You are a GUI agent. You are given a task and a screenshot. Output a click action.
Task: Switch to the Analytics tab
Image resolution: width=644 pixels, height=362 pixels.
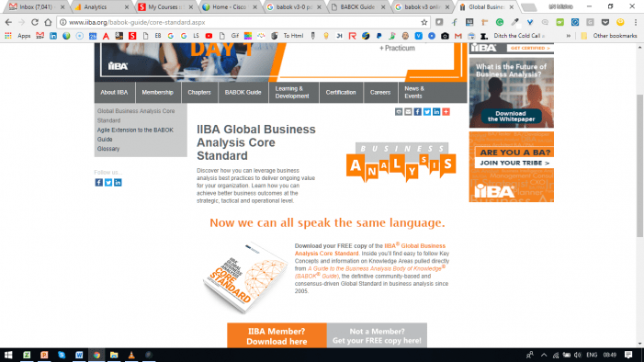(101, 7)
